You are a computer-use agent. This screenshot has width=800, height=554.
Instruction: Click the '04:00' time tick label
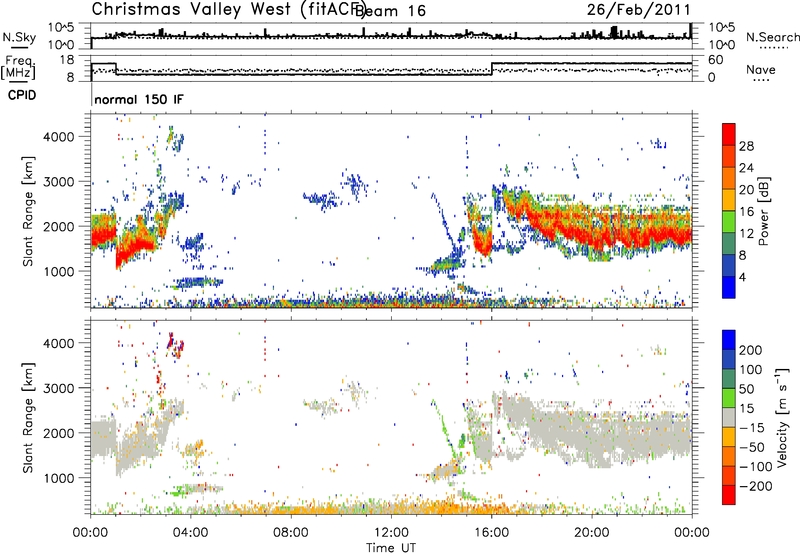tap(190, 533)
